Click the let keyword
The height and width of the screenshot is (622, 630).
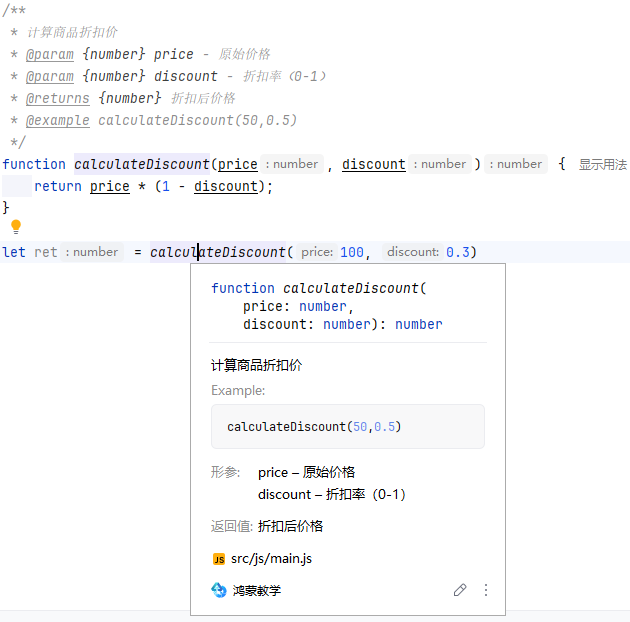tap(14, 252)
